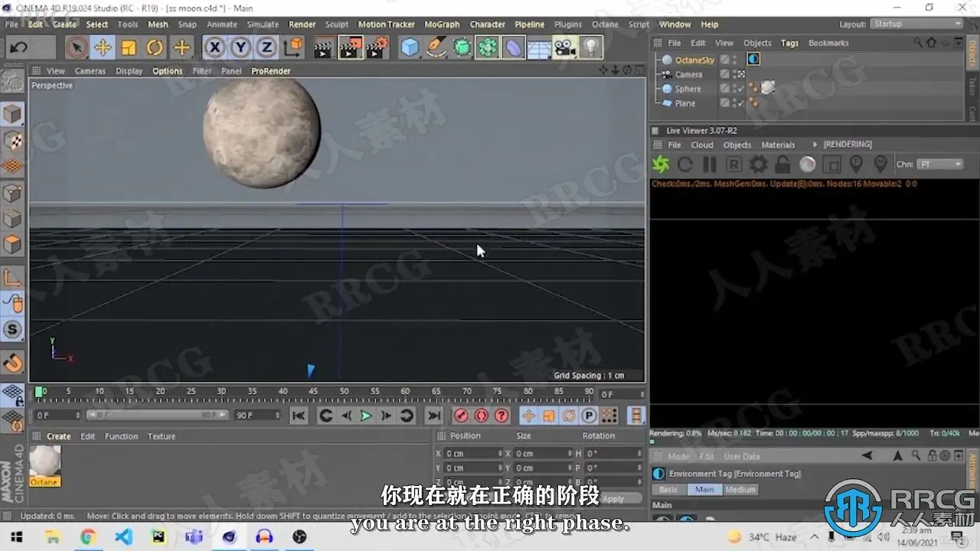
Task: Send scene with the green Octane logo
Action: 661,164
